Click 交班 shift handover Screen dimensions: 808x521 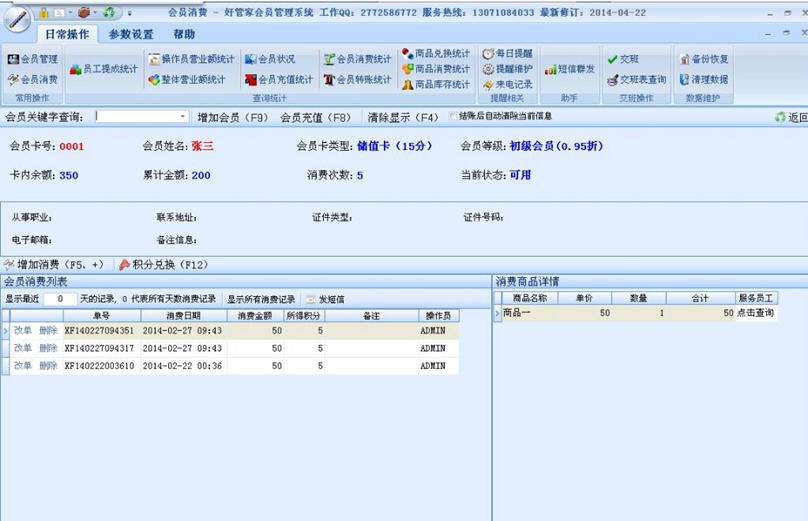[623, 59]
